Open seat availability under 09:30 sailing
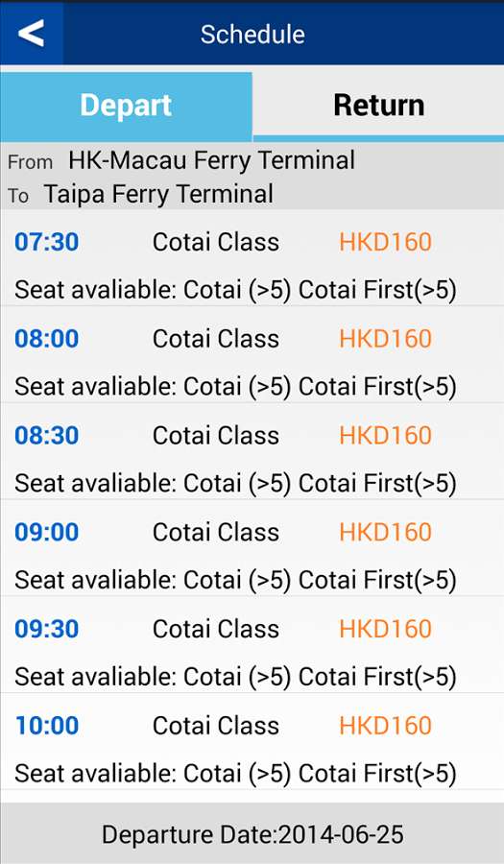Image resolution: width=504 pixels, height=864 pixels. coord(235,677)
